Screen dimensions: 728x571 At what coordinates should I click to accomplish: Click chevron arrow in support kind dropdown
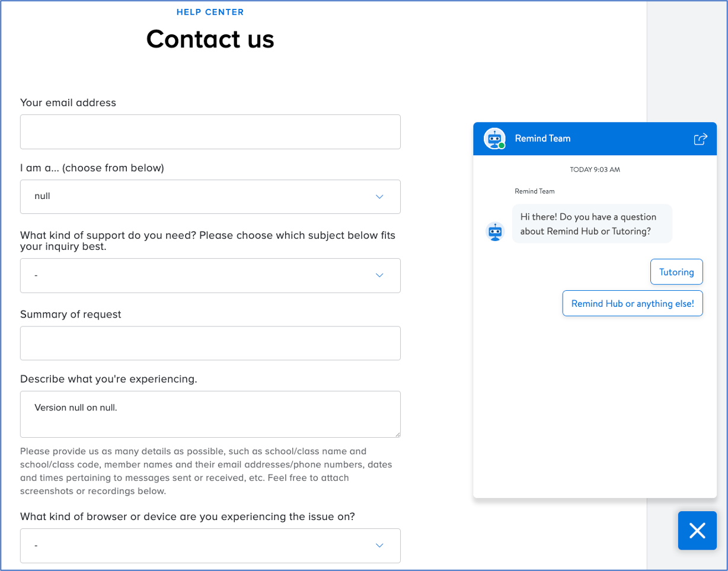click(x=379, y=275)
